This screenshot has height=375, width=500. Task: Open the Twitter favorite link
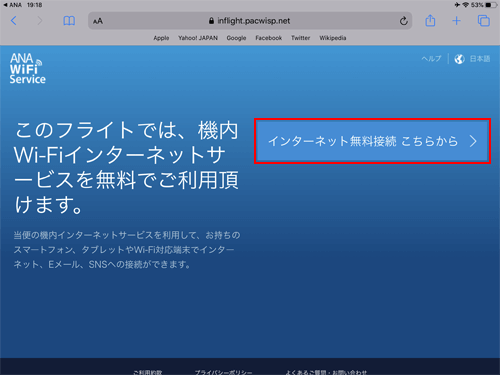coord(300,38)
